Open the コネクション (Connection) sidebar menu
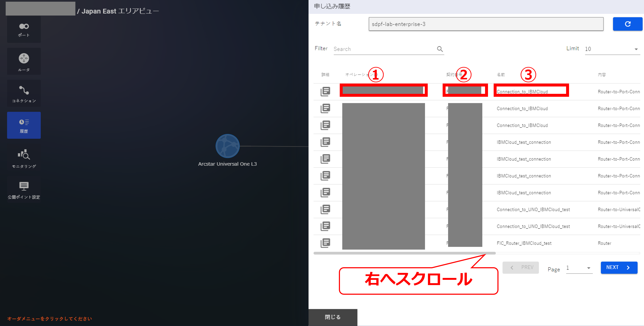The height and width of the screenshot is (326, 644). pos(24,93)
